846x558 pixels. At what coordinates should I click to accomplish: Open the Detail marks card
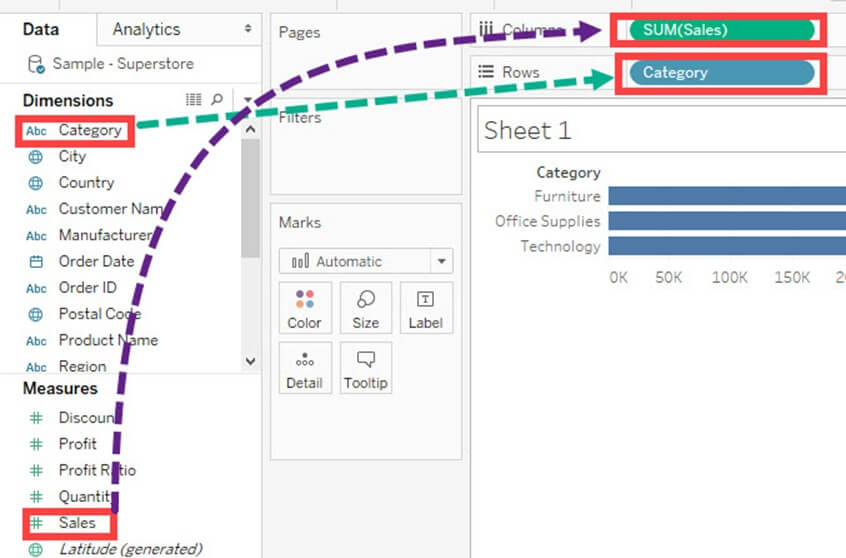tap(304, 369)
